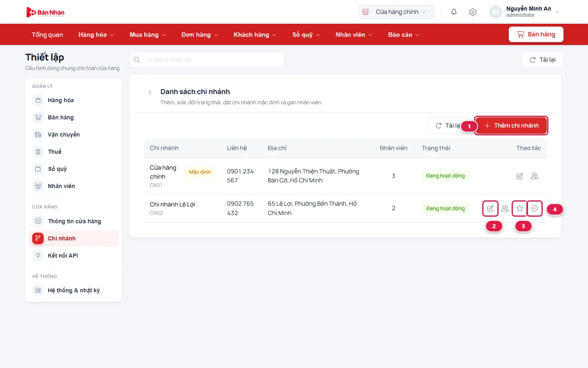Click the Bán Nhàn logo
The width and height of the screenshot is (588, 368).
tap(45, 12)
